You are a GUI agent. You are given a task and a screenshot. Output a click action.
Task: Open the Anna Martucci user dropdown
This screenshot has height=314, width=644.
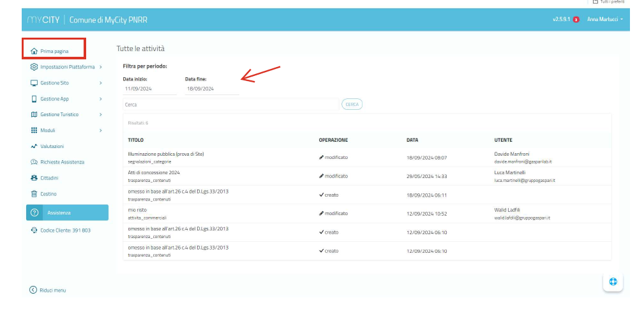point(604,20)
